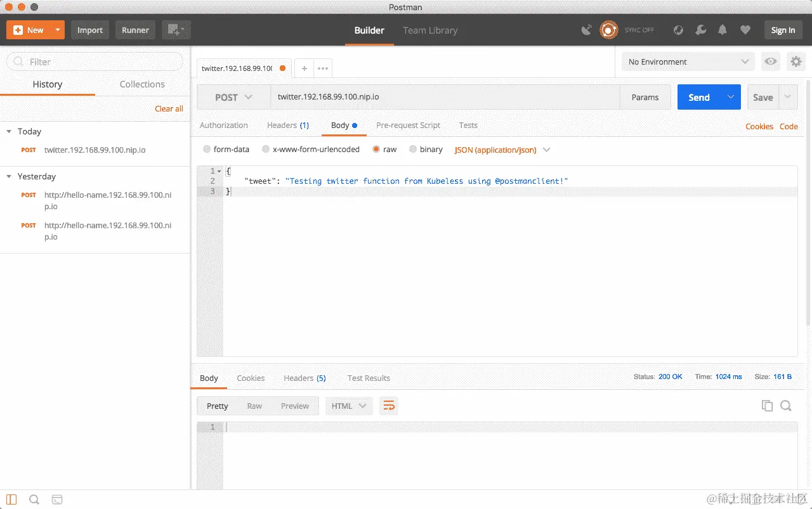This screenshot has width=812, height=509.
Task: Focus the Filter search field
Action: pos(95,61)
